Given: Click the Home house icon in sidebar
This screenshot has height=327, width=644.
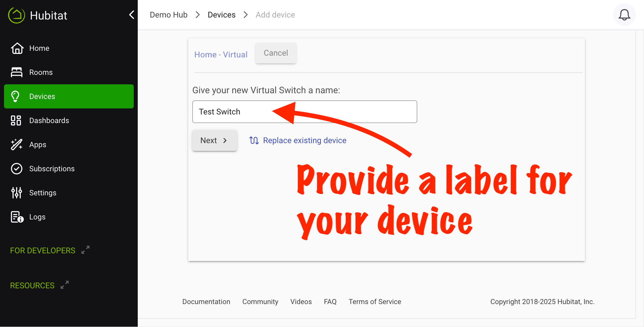Looking at the screenshot, I should point(17,48).
